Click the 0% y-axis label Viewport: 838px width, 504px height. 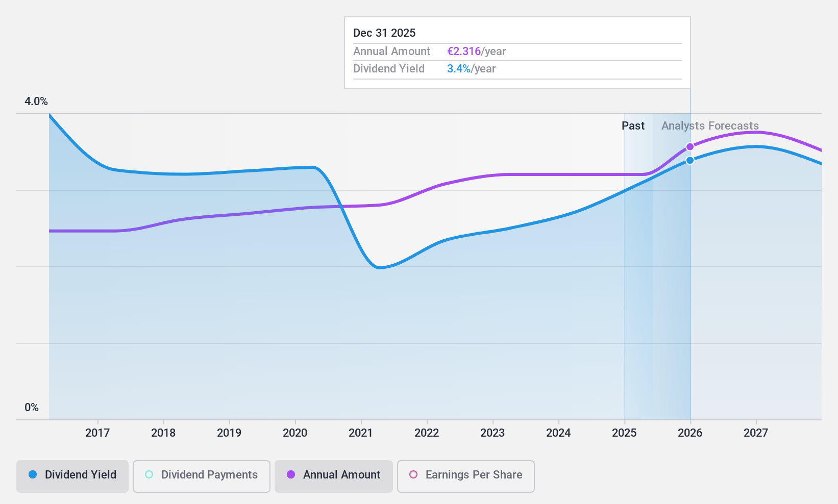32,408
